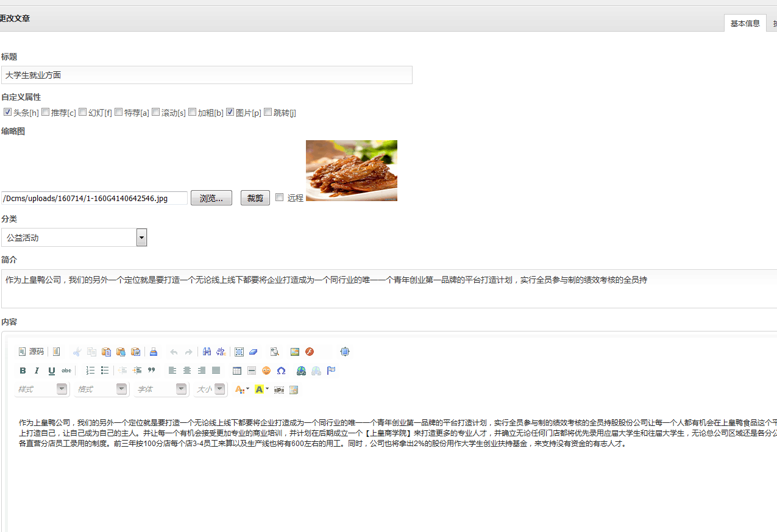The width and height of the screenshot is (777, 532).
Task: Open the 公益活动 category dropdown
Action: pyautogui.click(x=74, y=238)
